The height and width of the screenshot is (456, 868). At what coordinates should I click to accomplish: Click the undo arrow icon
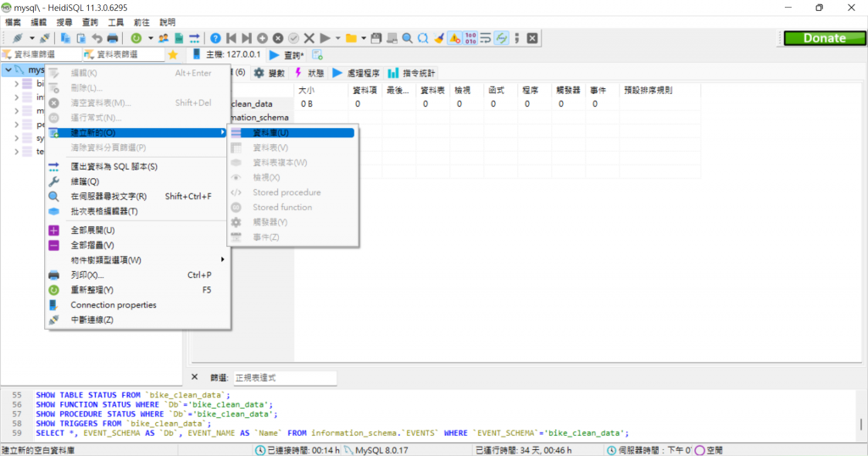[x=97, y=38]
